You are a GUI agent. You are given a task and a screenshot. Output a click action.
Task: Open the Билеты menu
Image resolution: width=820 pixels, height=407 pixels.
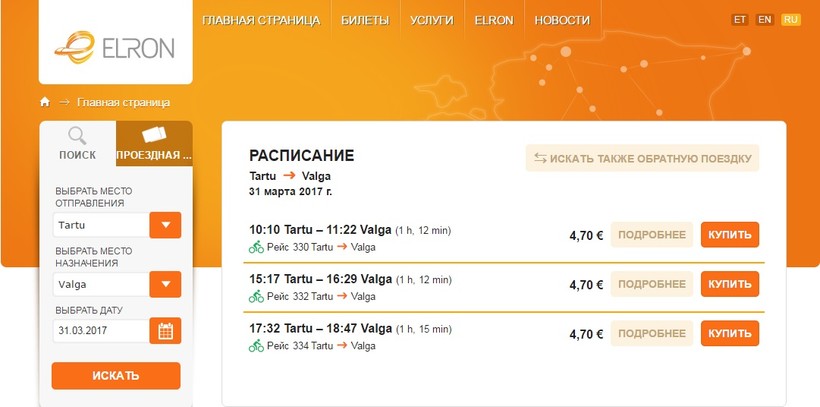pyautogui.click(x=365, y=20)
